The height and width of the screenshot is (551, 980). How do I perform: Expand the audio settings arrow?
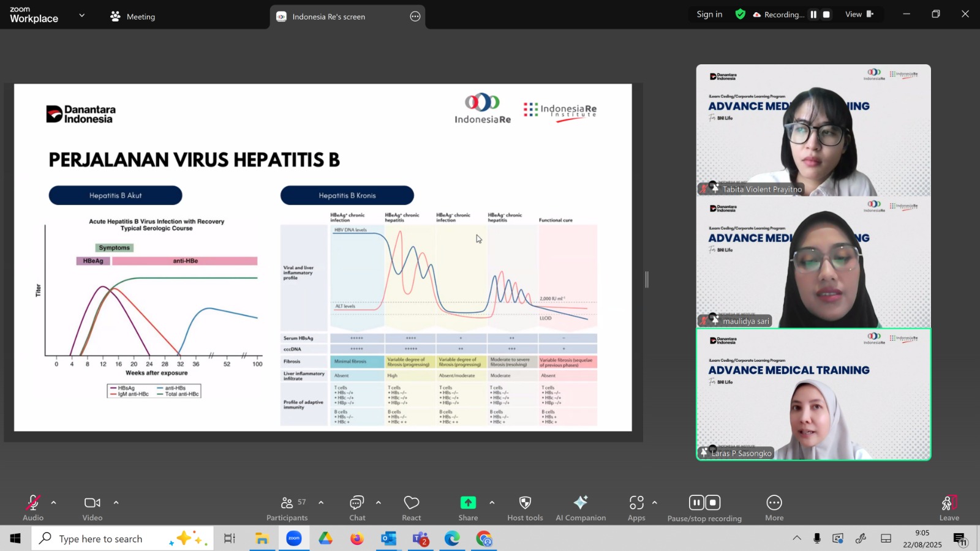54,503
